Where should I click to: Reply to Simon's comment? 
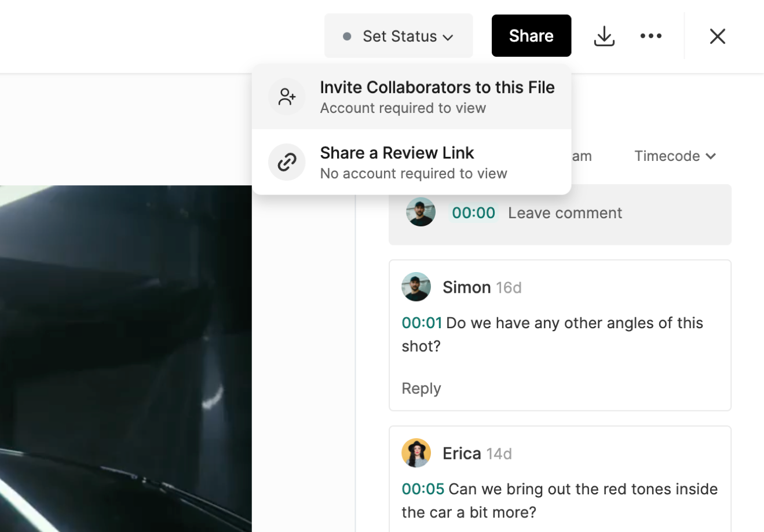[x=421, y=388]
